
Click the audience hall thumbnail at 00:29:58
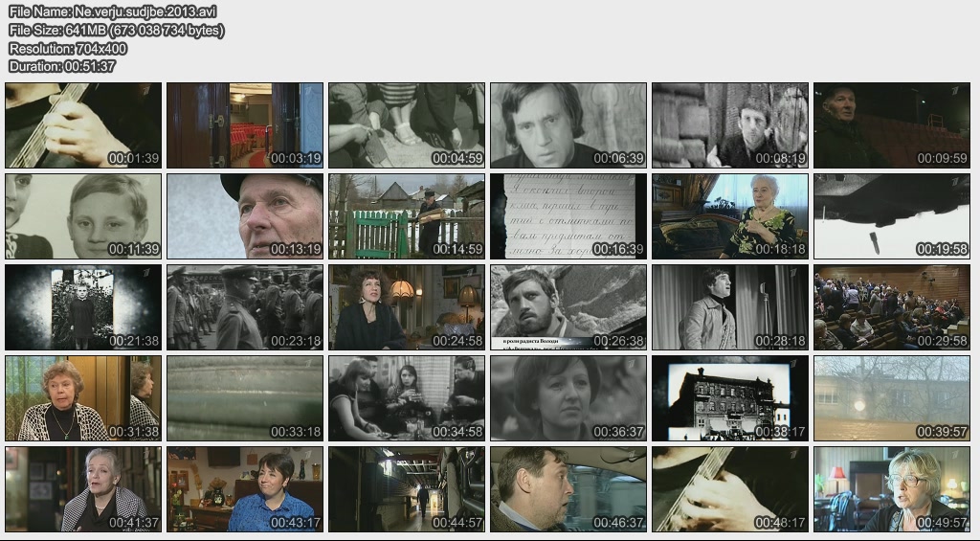(x=892, y=307)
